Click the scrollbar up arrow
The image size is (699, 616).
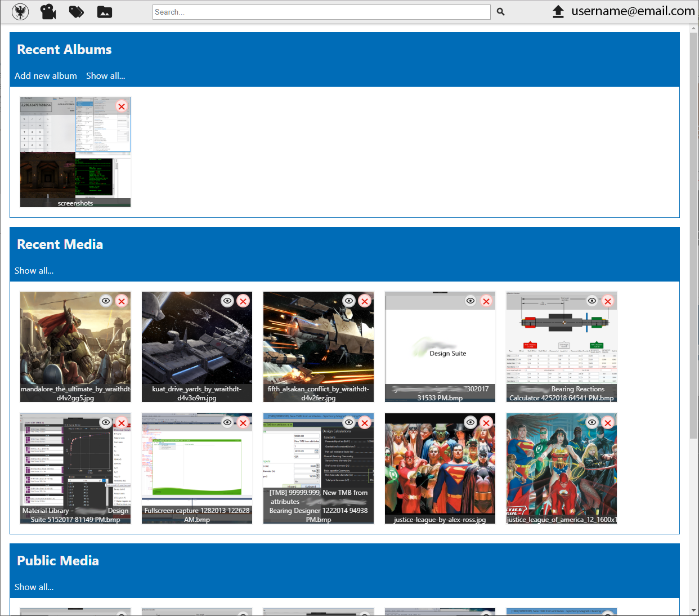[x=693, y=28]
